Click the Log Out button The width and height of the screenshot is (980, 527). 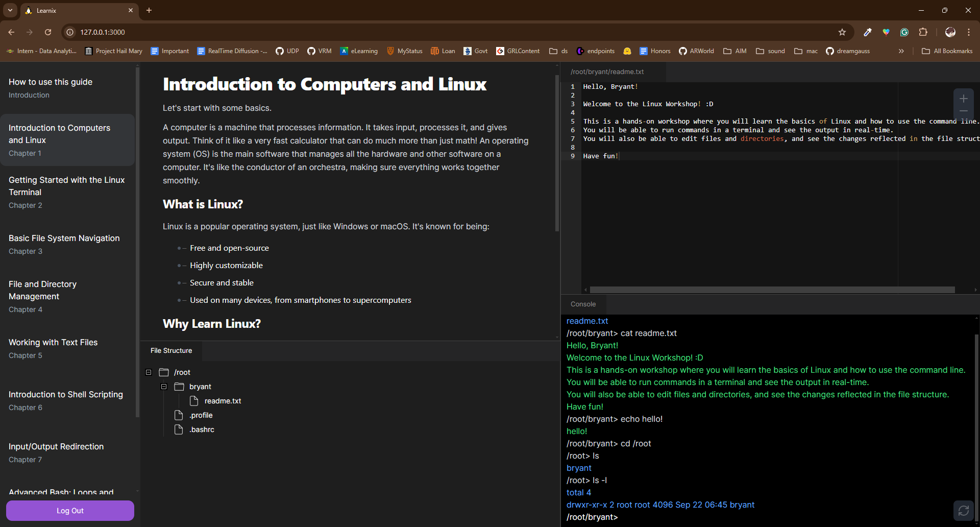[70, 511]
